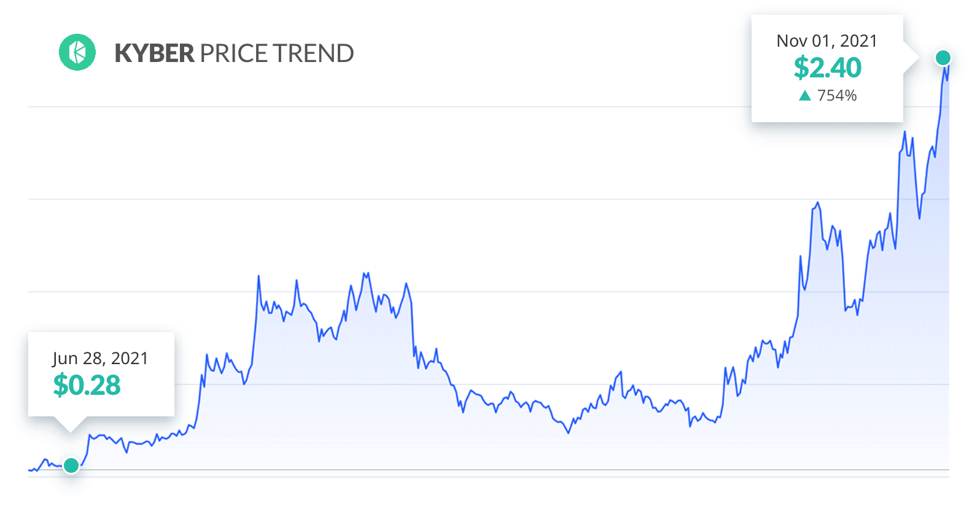The image size is (980, 506).
Task: Select the Jun 28 start point marker
Action: coord(71,465)
